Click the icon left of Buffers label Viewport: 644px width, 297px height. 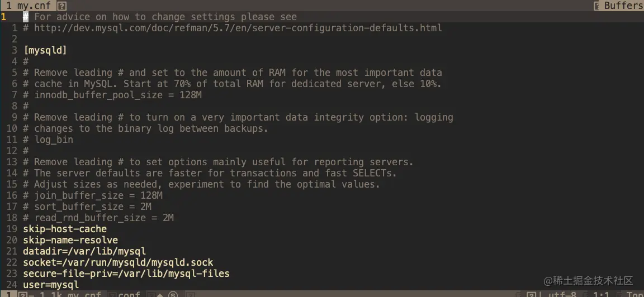tap(597, 6)
